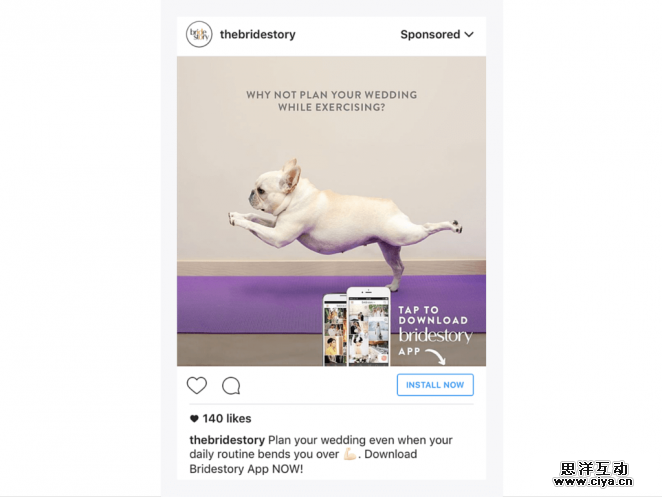Image resolution: width=662 pixels, height=497 pixels.
Task: Click the TAP TO DOWNLOAD text overlay
Action: click(x=433, y=315)
